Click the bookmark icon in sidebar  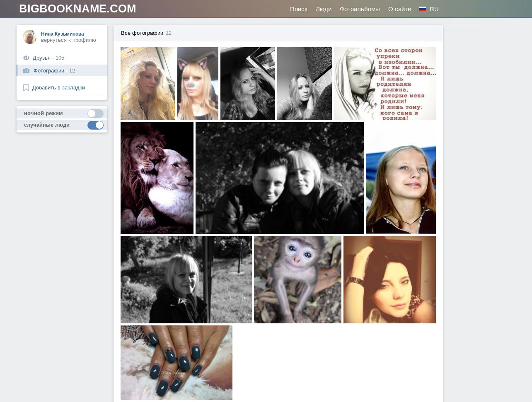26,88
